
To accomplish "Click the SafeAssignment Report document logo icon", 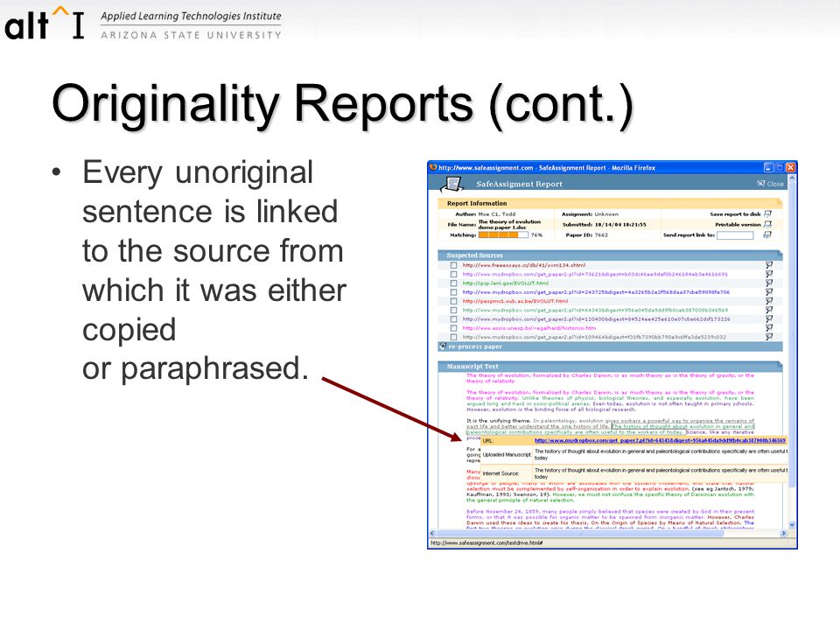I will pos(452,185).
